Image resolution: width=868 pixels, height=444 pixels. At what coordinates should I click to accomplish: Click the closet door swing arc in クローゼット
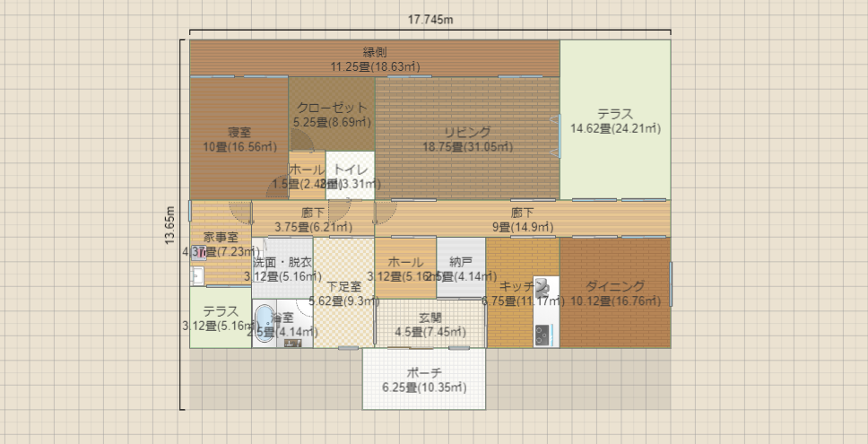(302, 141)
